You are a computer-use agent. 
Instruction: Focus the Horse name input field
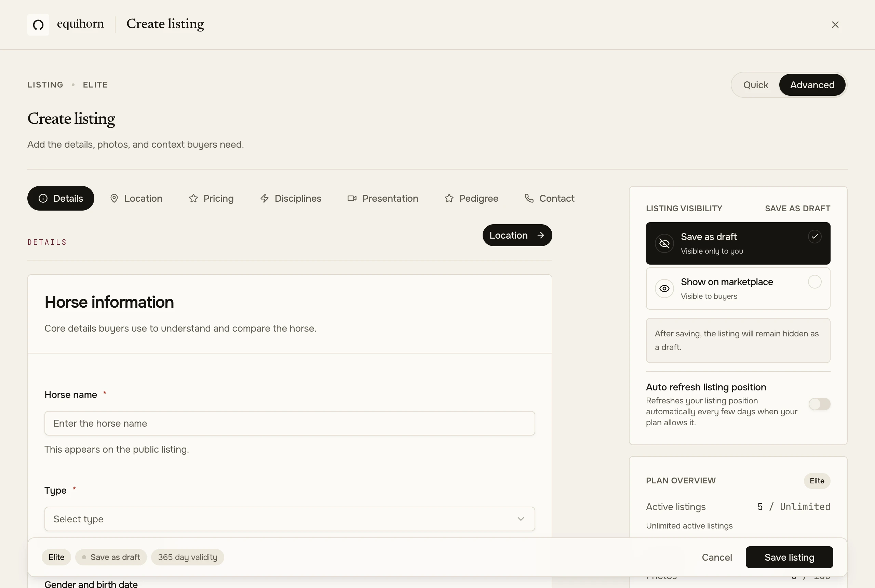290,423
